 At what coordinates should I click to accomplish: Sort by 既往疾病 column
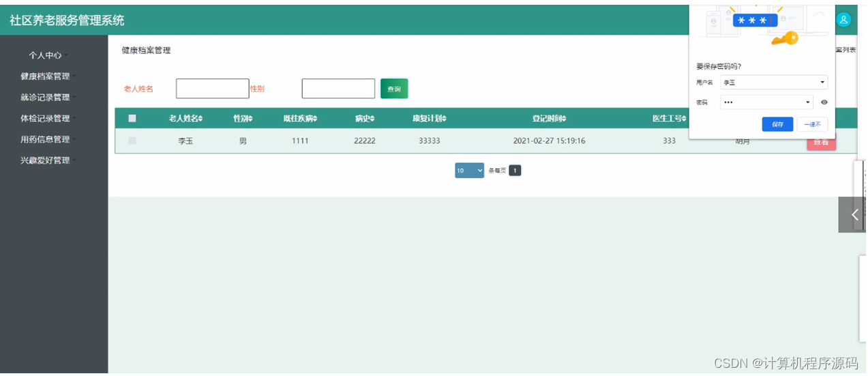coord(300,119)
